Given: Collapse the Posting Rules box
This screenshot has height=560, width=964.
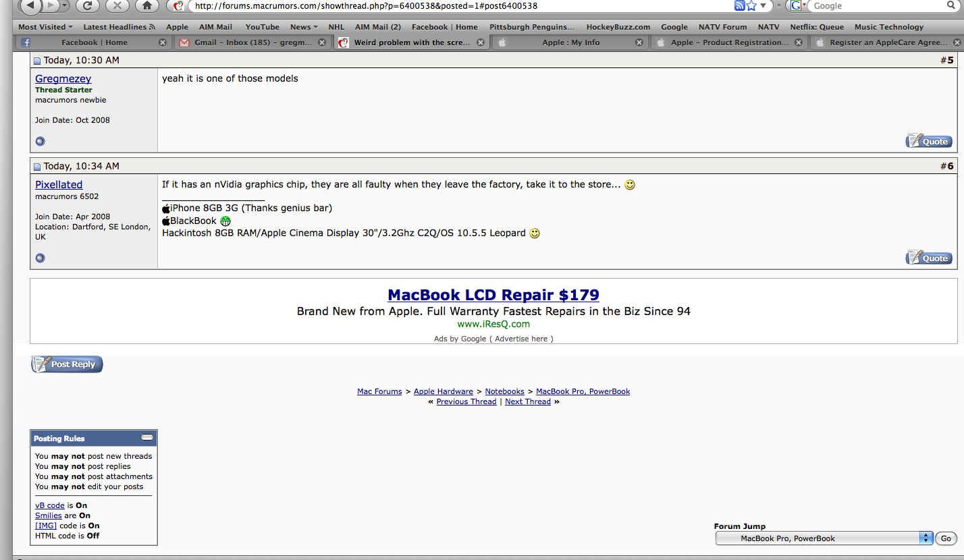Looking at the screenshot, I should coord(147,438).
